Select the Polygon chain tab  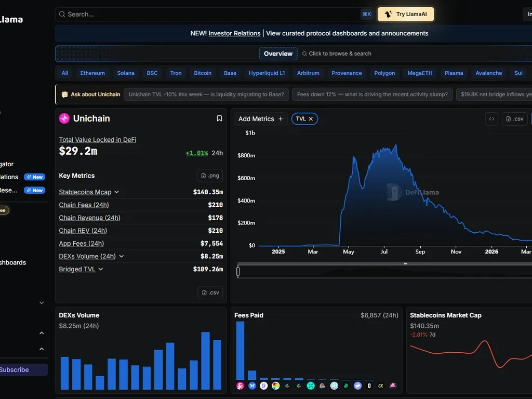coord(384,73)
